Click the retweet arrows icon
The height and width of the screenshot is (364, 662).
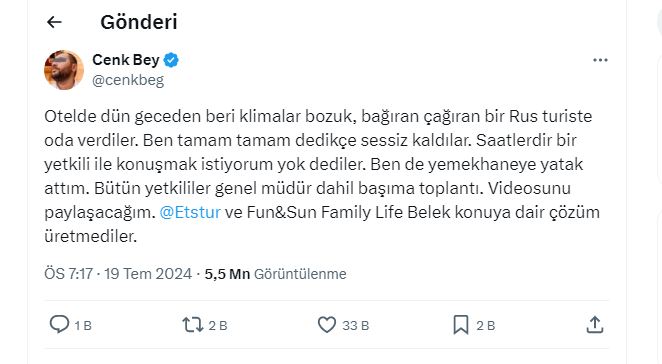193,325
